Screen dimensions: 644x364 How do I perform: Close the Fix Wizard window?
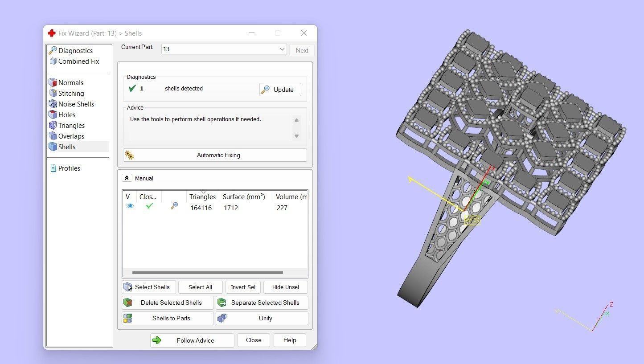click(x=304, y=33)
